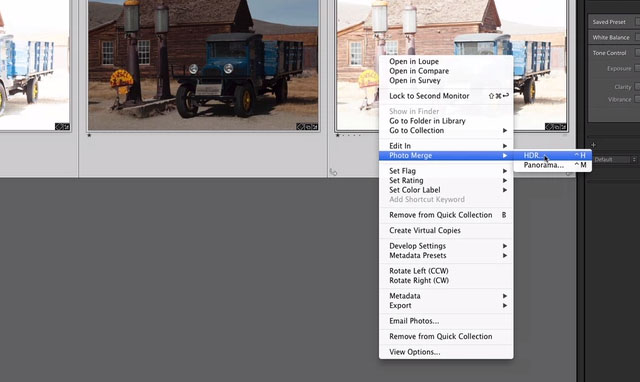Expand the Set Color Label submenu
This screenshot has height=382, width=640.
pyautogui.click(x=446, y=190)
